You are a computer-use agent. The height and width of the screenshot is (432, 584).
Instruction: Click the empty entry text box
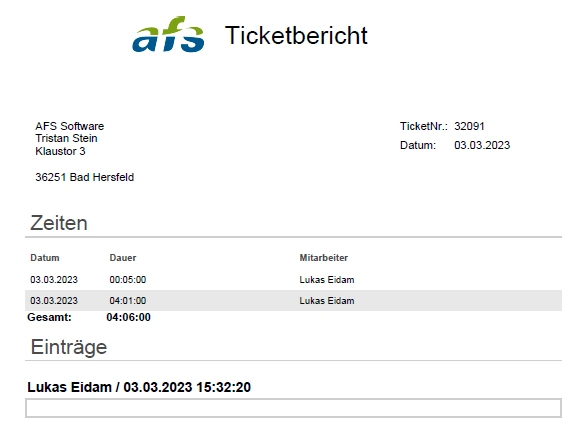click(x=293, y=408)
